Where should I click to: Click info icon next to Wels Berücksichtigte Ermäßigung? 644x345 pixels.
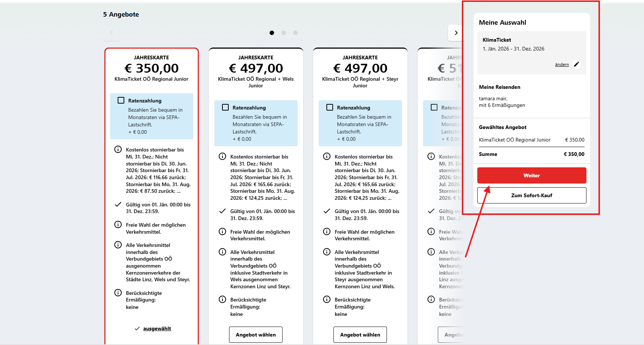pos(222,299)
